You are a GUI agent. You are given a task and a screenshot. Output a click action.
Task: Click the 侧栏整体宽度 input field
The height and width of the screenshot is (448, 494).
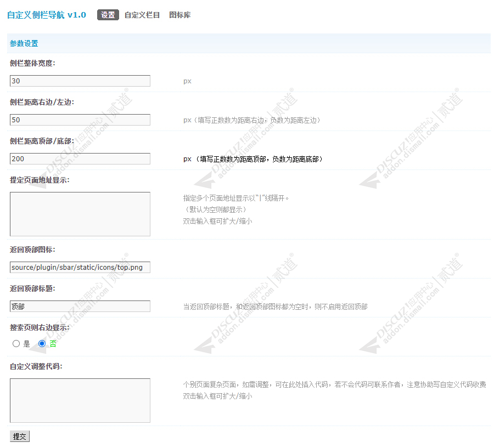(80, 81)
